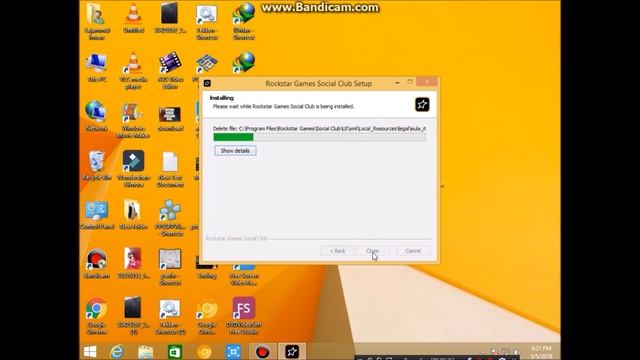
Task: Click the Show details button
Action: coord(235,151)
